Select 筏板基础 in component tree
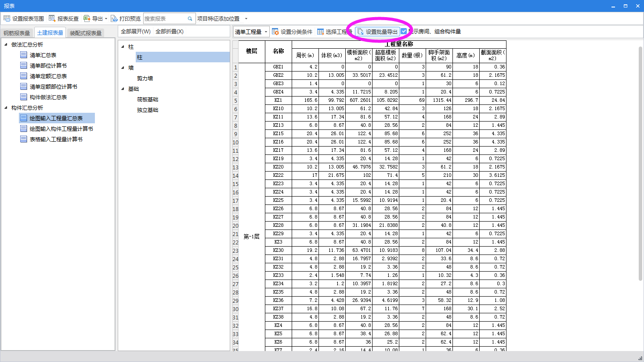Viewport: 644px width, 362px height. (148, 99)
